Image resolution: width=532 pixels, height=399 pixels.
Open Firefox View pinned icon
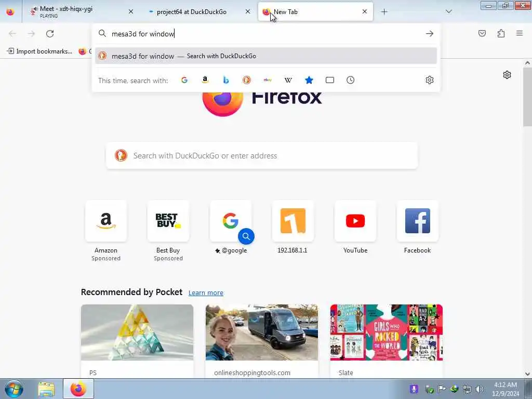[x=10, y=12]
